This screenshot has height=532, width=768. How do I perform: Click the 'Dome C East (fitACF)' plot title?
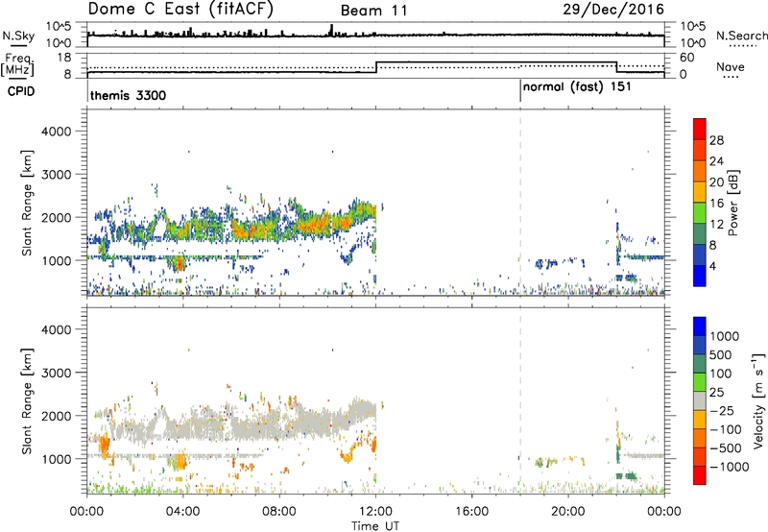[180, 10]
